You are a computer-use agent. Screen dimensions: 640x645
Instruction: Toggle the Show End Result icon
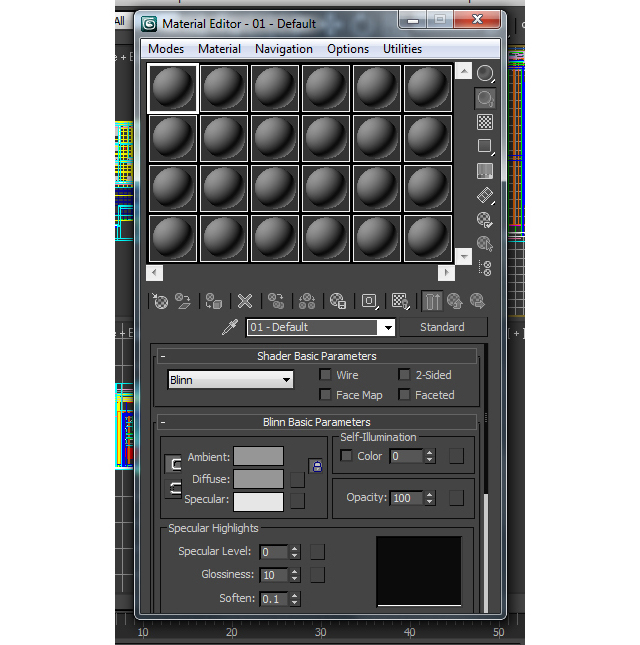(432, 301)
